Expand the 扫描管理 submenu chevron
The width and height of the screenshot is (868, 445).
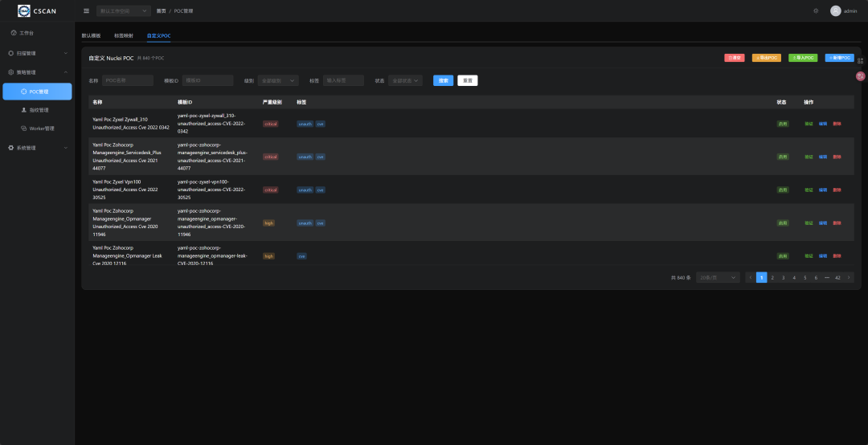(x=66, y=53)
